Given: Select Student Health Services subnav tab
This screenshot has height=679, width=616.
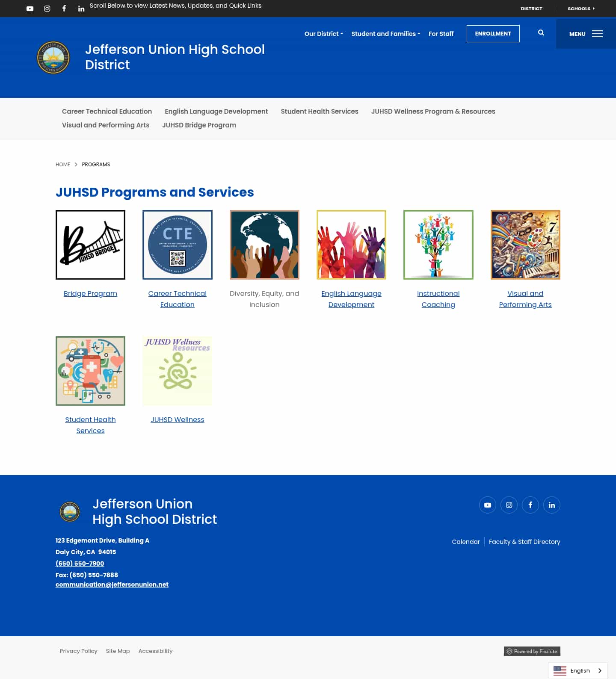Looking at the screenshot, I should coord(320,111).
